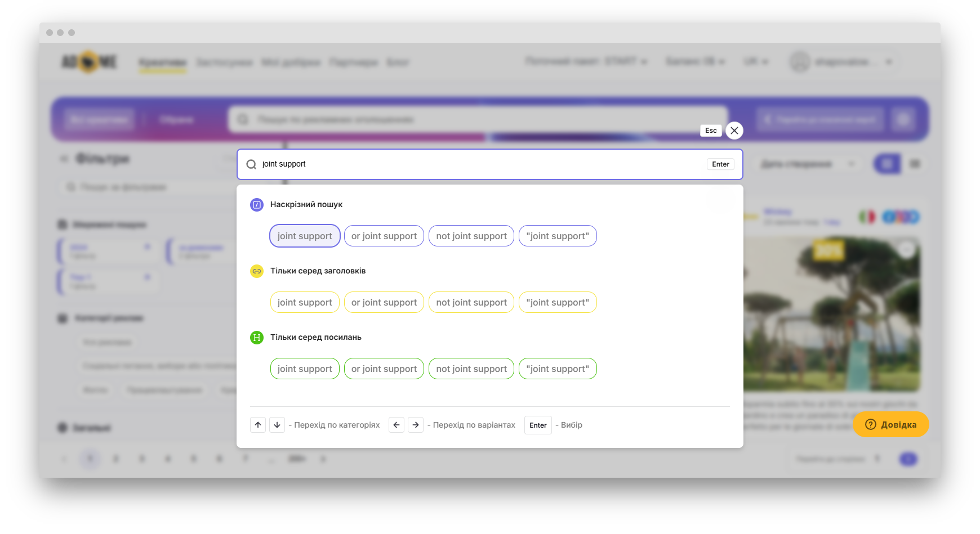Choose green "or joint support" links option
Image resolution: width=980 pixels, height=534 pixels.
[384, 369]
